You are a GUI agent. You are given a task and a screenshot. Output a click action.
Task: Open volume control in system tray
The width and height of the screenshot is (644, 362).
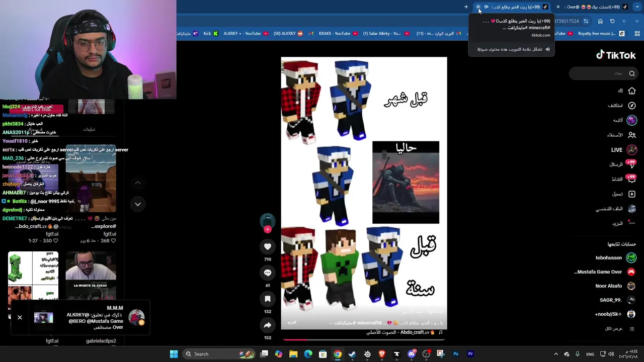click(611, 354)
